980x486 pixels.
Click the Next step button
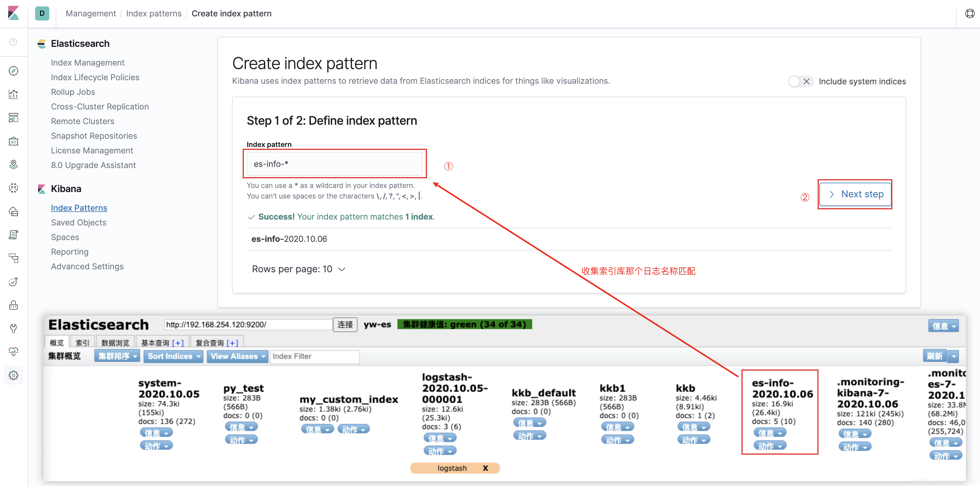[855, 194]
